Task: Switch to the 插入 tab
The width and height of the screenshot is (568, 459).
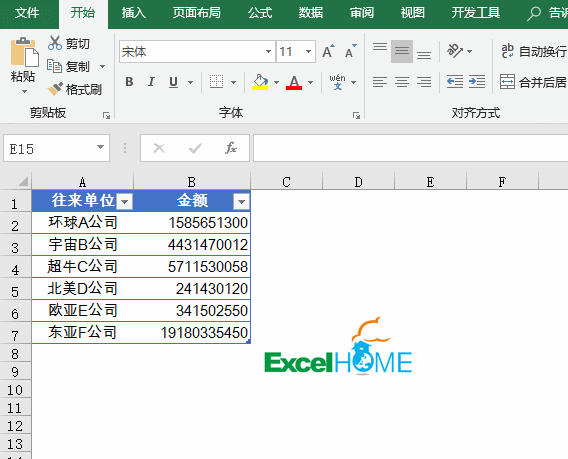Action: (x=134, y=13)
